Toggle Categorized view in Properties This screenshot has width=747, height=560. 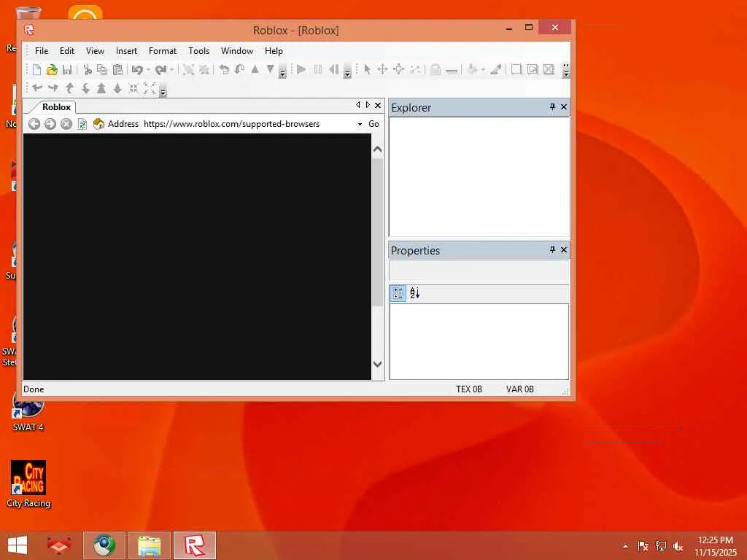pos(398,293)
